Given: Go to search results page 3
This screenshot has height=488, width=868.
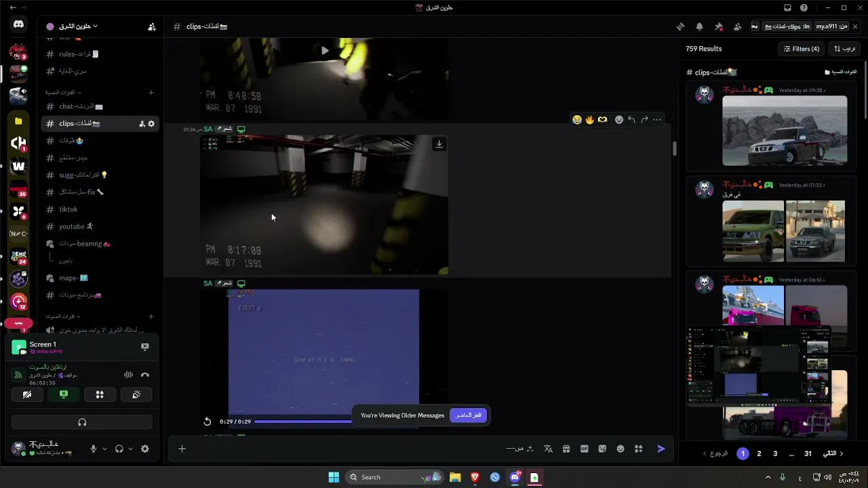Looking at the screenshot, I should 775,453.
